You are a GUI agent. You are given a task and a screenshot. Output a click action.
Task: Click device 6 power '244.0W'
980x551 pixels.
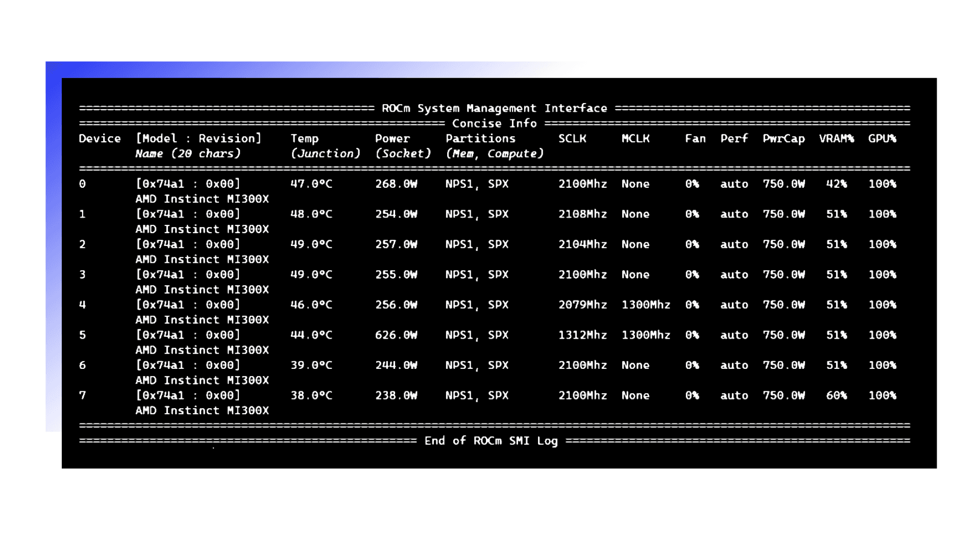pos(396,365)
